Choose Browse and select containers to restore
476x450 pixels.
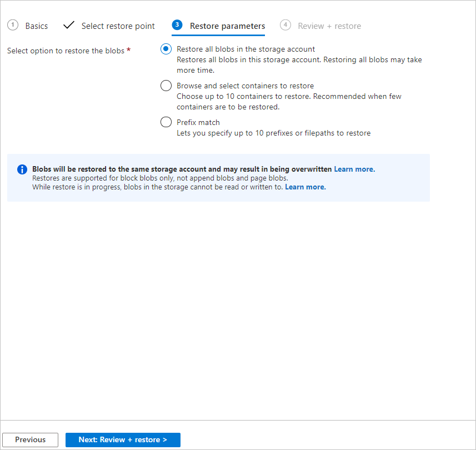click(x=166, y=86)
